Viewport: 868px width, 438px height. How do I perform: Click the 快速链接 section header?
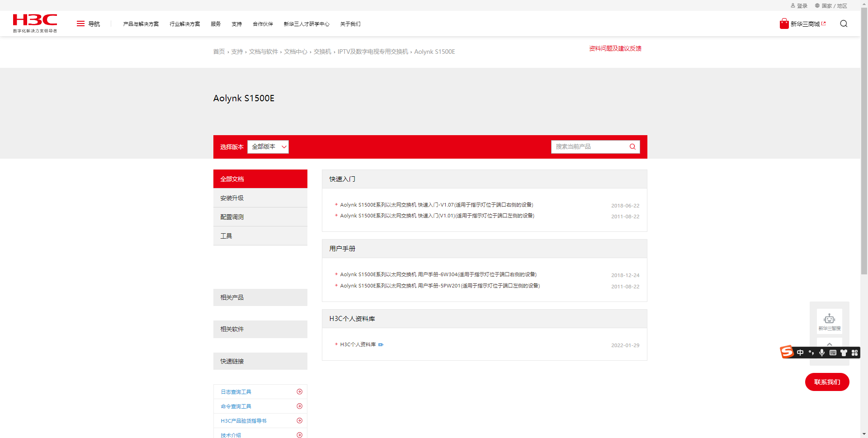260,361
